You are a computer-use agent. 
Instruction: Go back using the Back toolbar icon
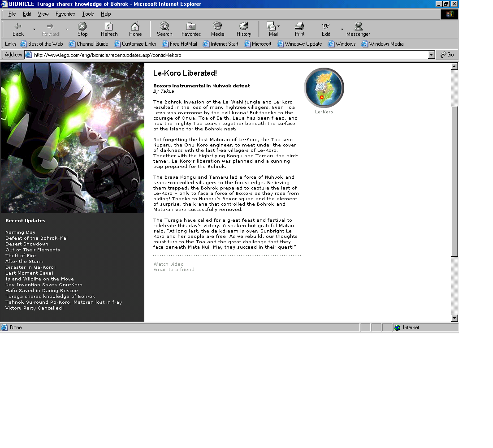[18, 30]
